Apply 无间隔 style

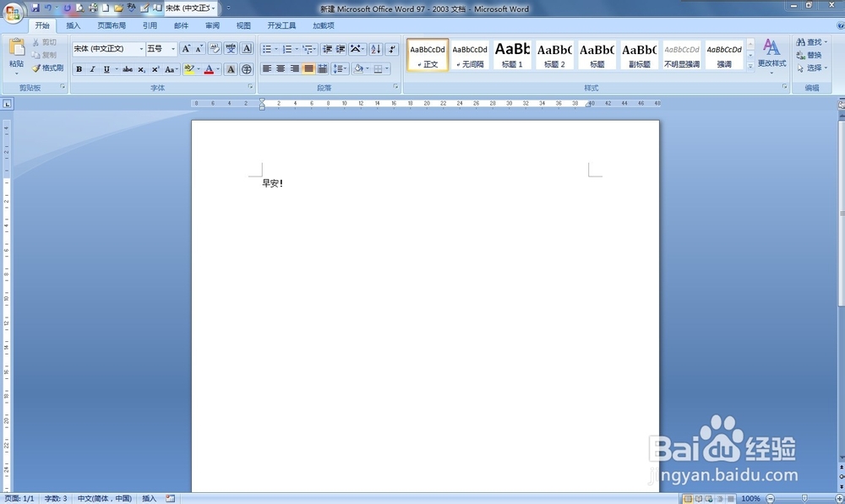[x=470, y=55]
